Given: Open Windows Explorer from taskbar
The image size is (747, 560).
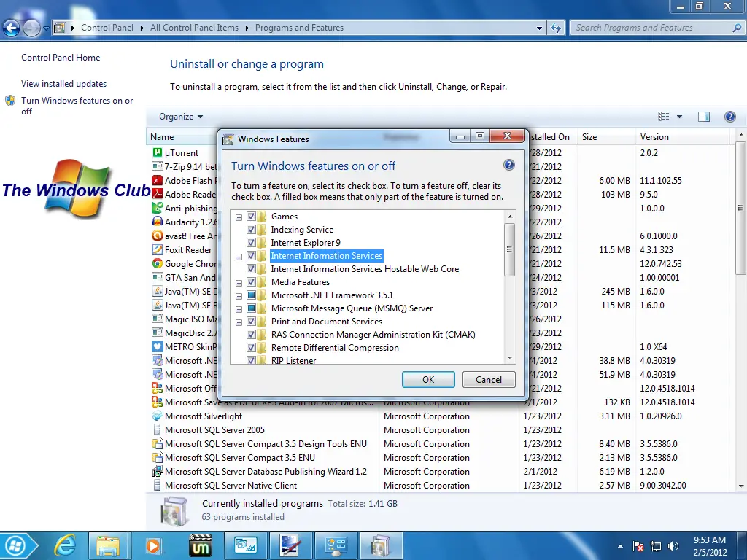Looking at the screenshot, I should point(108,545).
